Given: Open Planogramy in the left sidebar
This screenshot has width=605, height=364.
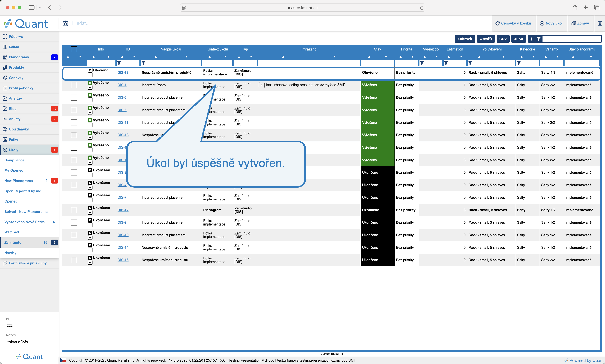Looking at the screenshot, I should click(x=30, y=57).
